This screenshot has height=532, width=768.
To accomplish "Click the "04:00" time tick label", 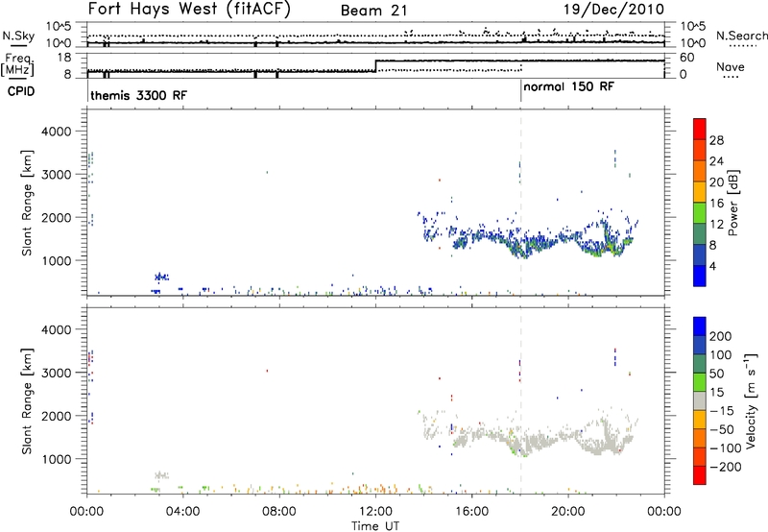I will [182, 512].
